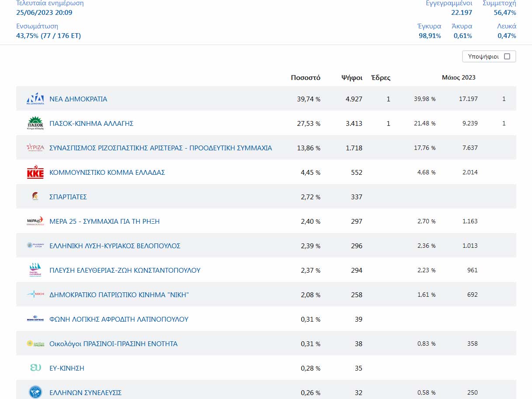Open the ΠΑΣΟΚ-ΚΙΝΗΜΑ ΑΛΛΑΓΗΣ party link

coord(91,124)
